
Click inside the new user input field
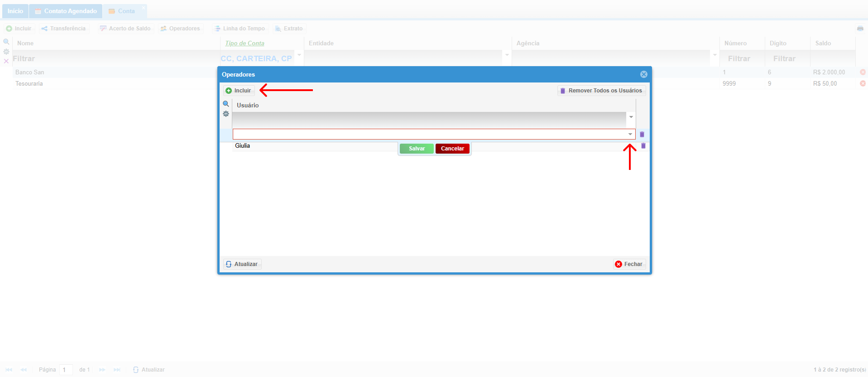[430, 134]
